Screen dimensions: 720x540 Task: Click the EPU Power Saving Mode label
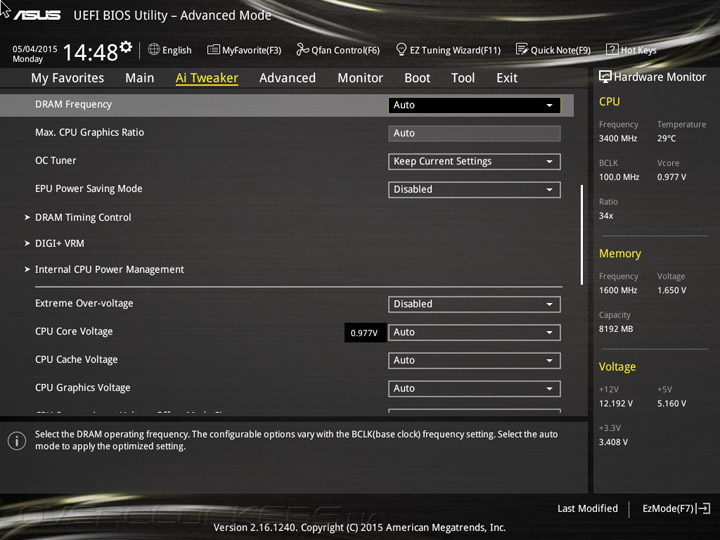(x=89, y=189)
